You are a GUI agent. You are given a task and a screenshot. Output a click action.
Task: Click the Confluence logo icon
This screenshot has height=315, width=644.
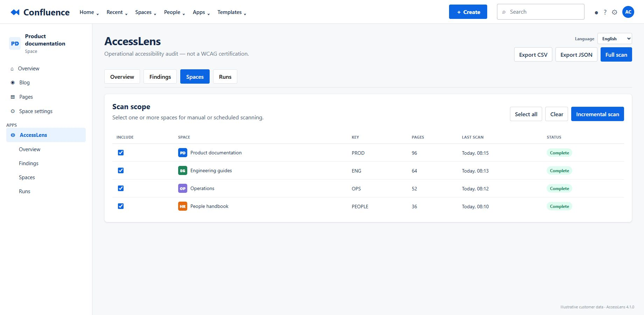point(15,12)
